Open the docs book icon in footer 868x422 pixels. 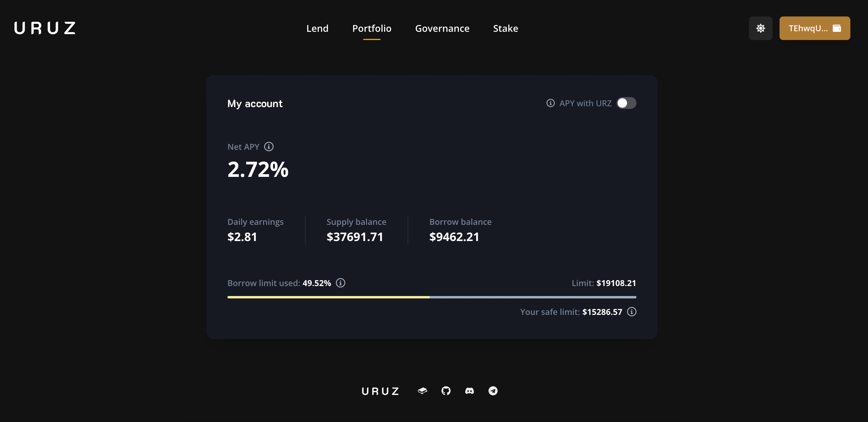pyautogui.click(x=422, y=391)
